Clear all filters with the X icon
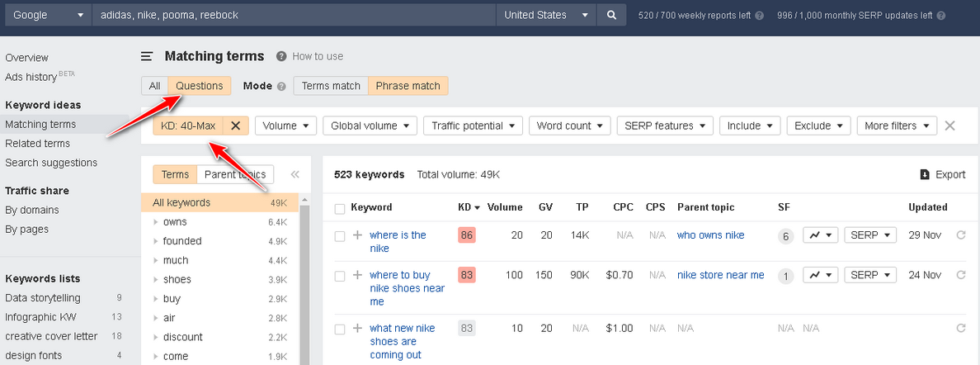The height and width of the screenshot is (365, 980). (x=950, y=126)
